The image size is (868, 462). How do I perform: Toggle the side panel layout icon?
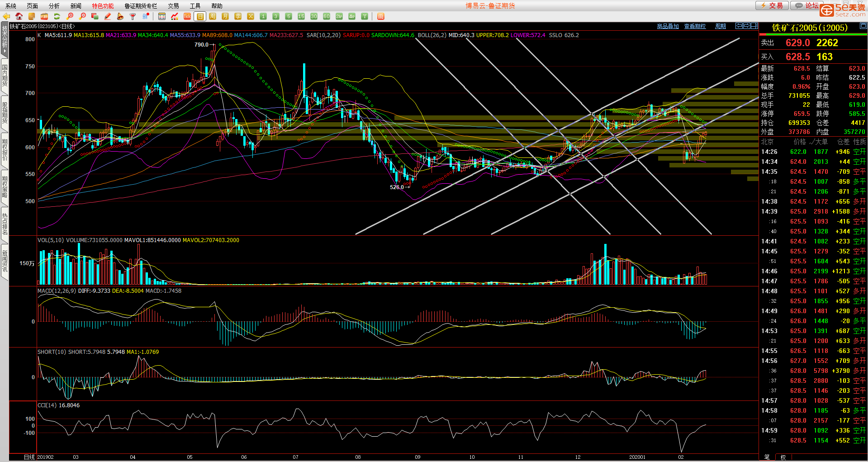754,26
